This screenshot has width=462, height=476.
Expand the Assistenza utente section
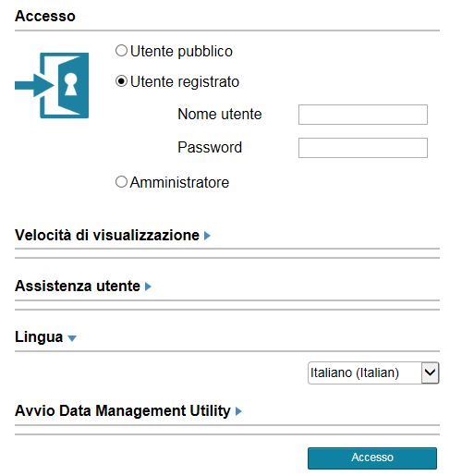78,286
